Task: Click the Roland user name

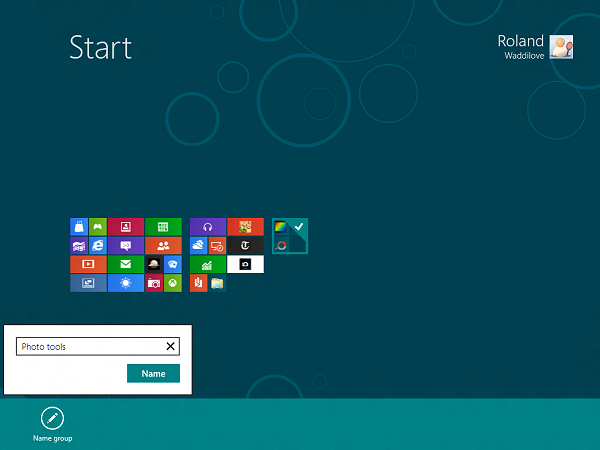Action: (x=520, y=41)
